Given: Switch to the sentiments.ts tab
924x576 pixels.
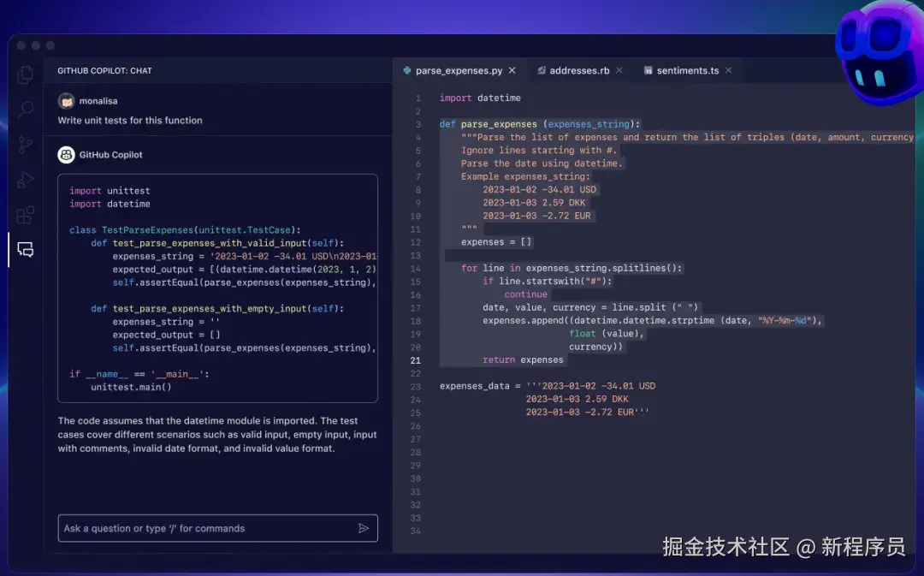Looking at the screenshot, I should 688,70.
